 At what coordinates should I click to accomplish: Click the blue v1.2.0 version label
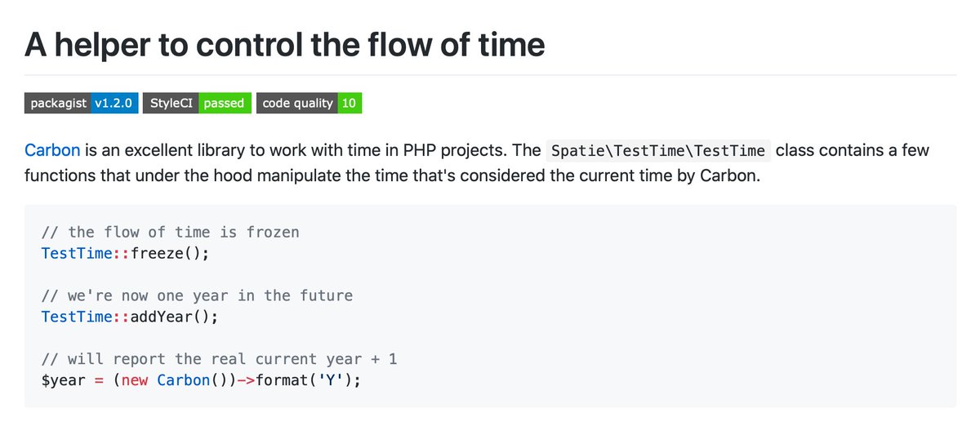pos(114,103)
